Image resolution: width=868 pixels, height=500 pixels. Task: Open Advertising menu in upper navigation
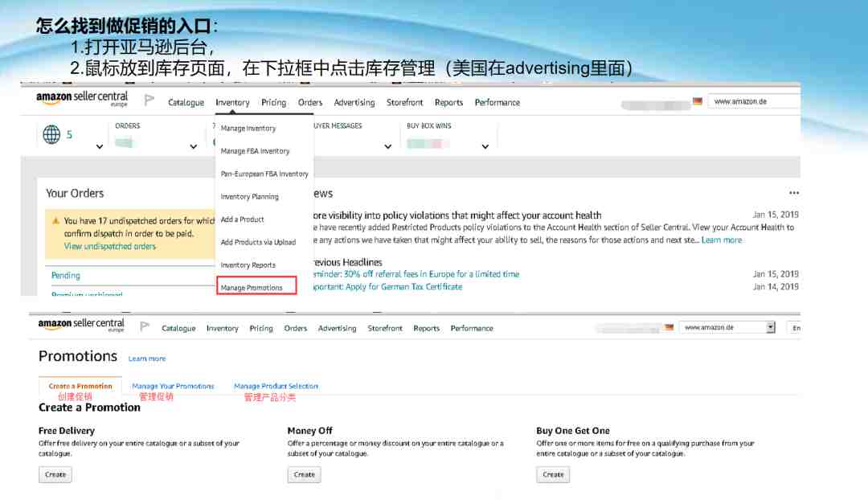click(354, 102)
